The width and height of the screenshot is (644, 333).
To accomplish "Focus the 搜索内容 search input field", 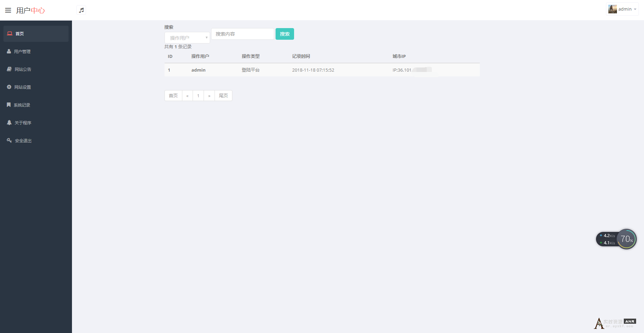I will point(243,34).
